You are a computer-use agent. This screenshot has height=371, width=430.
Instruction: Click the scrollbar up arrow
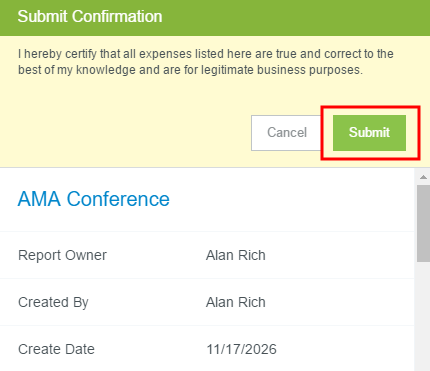[x=423, y=177]
